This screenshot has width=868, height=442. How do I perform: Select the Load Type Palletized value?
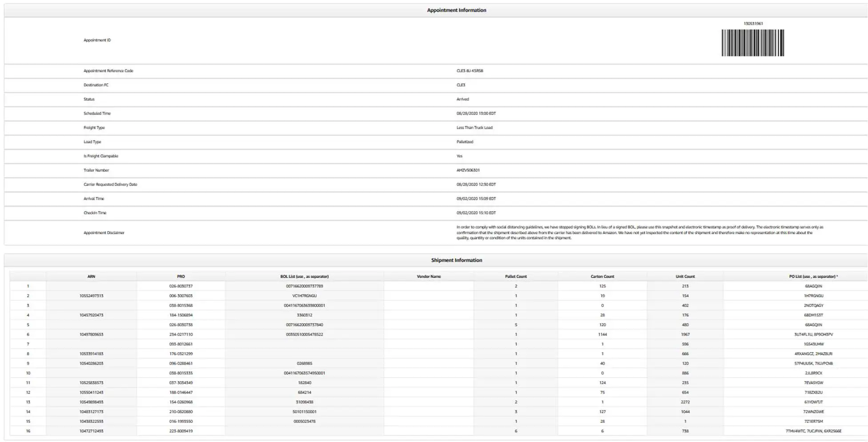click(x=464, y=142)
